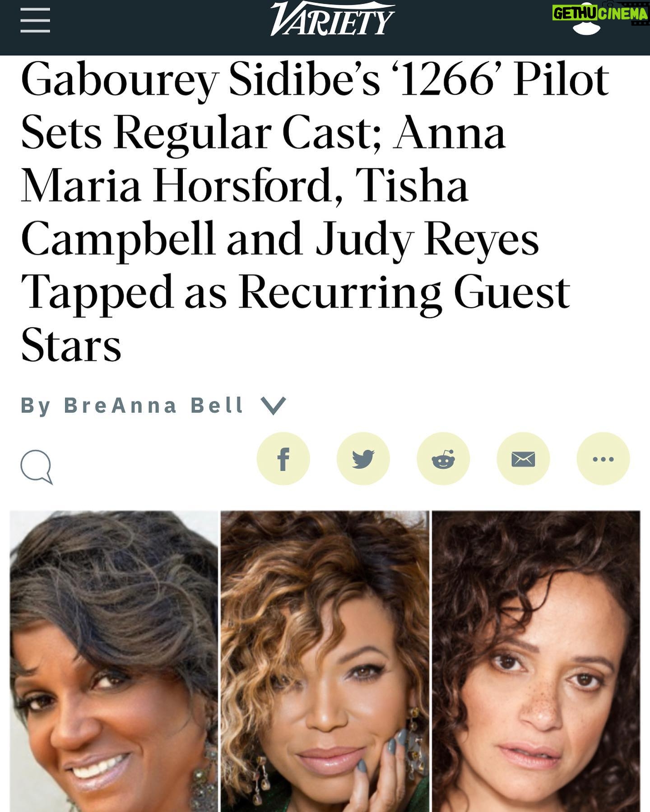650x812 pixels.
Task: Open Judy Reyes right photo
Action: (536, 661)
